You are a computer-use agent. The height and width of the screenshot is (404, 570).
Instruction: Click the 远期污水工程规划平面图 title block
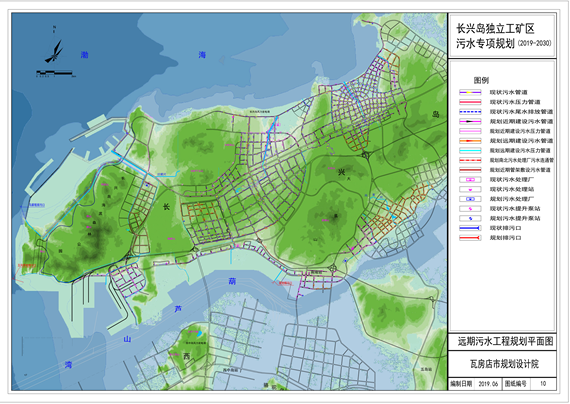[506, 341]
